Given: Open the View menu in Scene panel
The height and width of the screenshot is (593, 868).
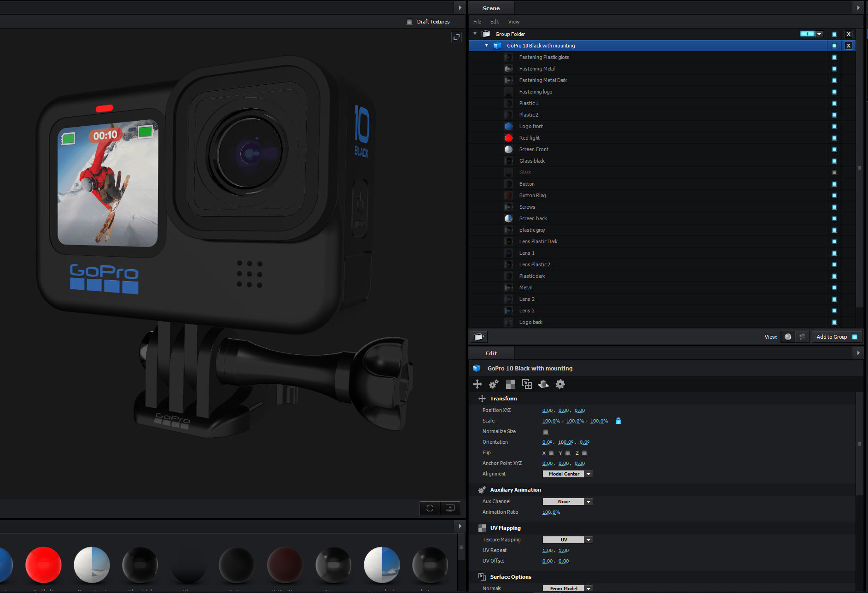Looking at the screenshot, I should tap(513, 22).
